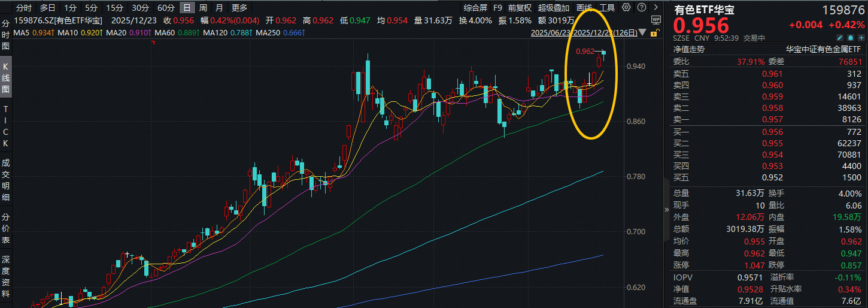Screen dimensions: 868x308
Task: Open the 更多 periods dropdown
Action: [x=239, y=8]
